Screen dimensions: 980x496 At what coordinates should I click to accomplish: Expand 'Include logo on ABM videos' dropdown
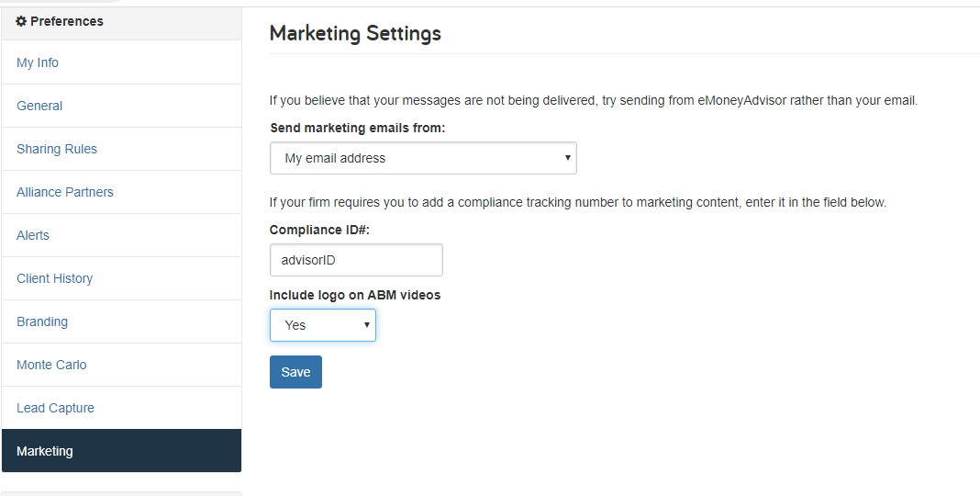(x=322, y=325)
